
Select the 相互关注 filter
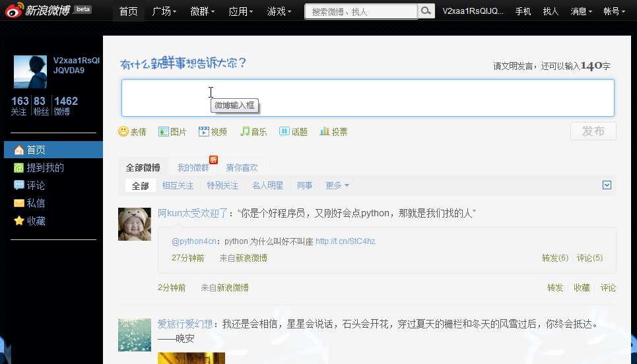click(x=178, y=185)
